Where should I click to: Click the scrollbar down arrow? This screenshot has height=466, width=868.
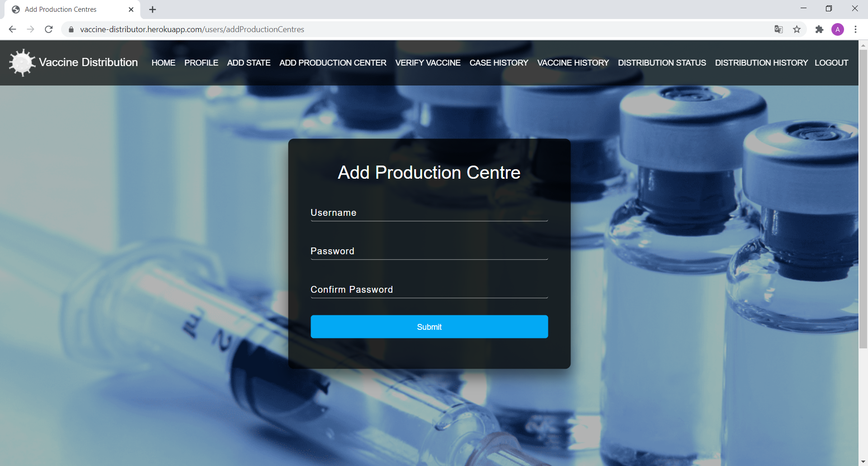(863, 461)
